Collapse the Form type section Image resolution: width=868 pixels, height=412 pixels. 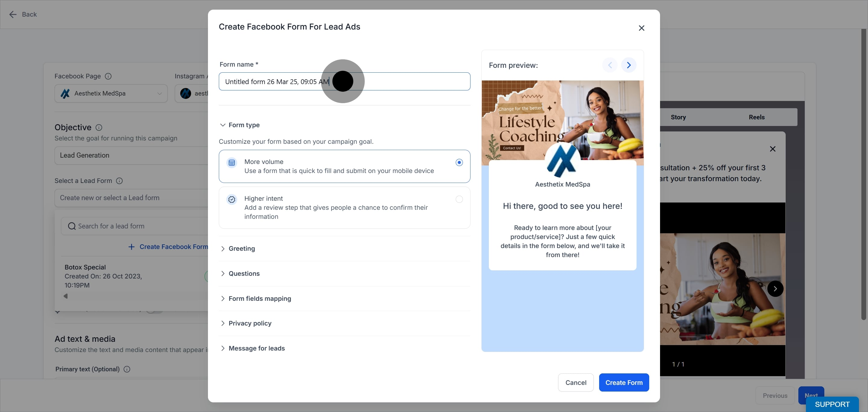(x=240, y=125)
